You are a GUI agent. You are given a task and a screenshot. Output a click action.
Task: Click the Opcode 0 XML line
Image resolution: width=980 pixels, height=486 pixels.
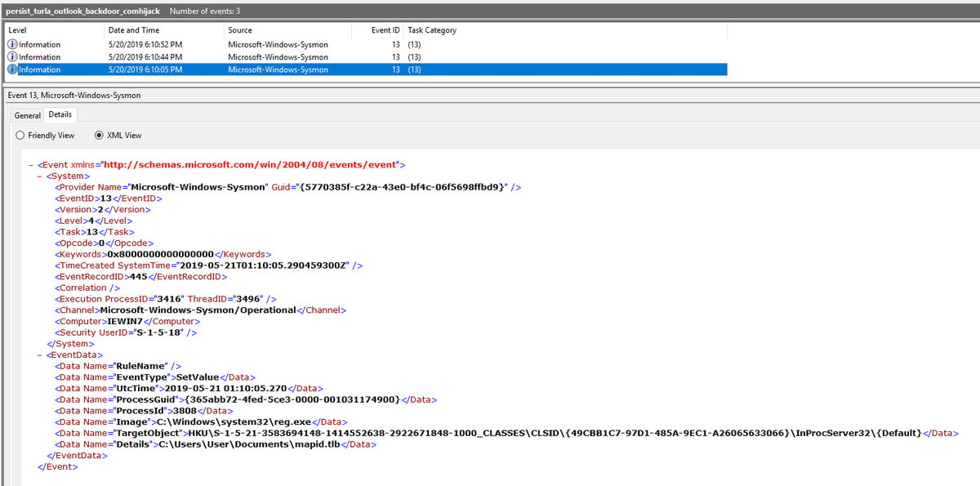104,243
